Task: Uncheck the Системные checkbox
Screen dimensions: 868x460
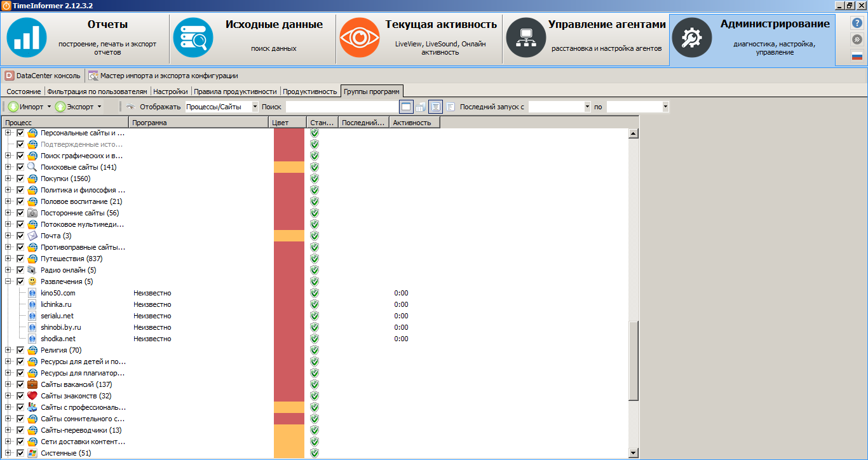Action: 20,453
